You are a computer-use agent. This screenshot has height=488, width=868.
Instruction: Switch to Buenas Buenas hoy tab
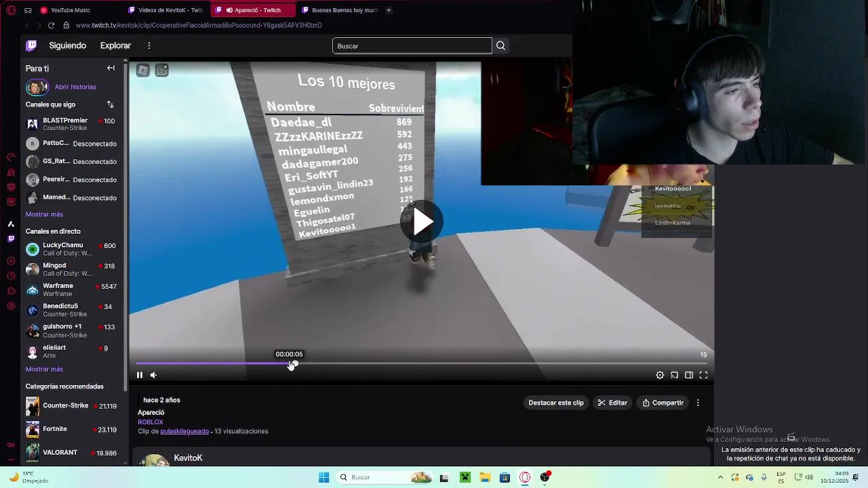click(339, 10)
